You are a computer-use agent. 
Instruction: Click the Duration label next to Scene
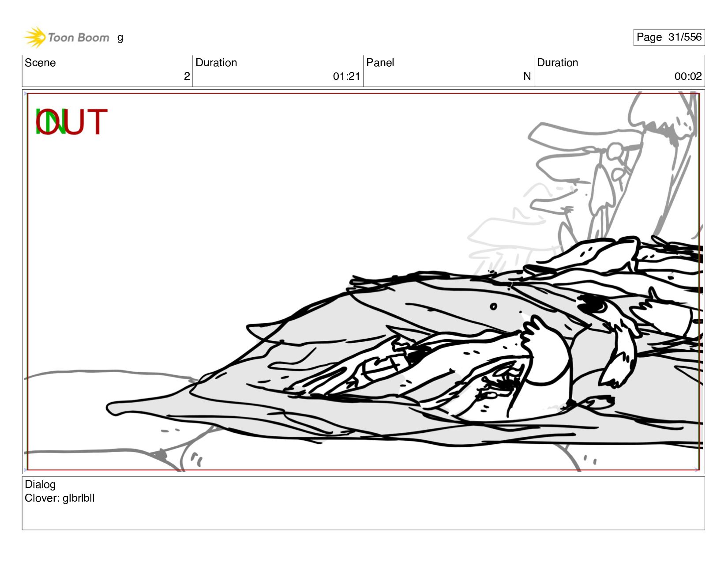click(216, 63)
